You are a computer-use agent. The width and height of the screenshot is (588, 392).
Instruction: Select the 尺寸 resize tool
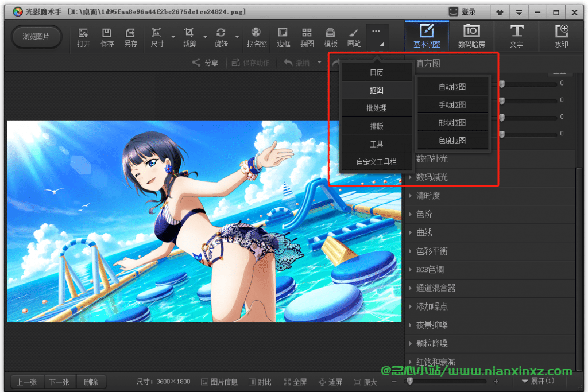point(157,37)
